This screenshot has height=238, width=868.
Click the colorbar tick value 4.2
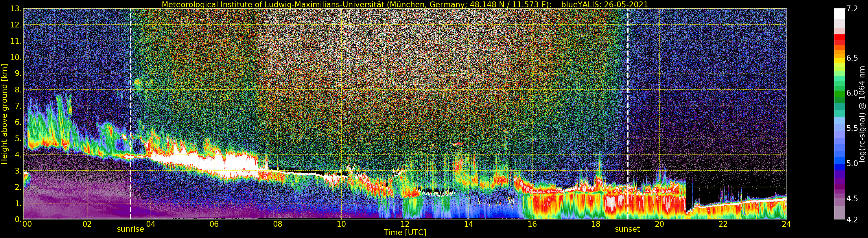point(852,220)
